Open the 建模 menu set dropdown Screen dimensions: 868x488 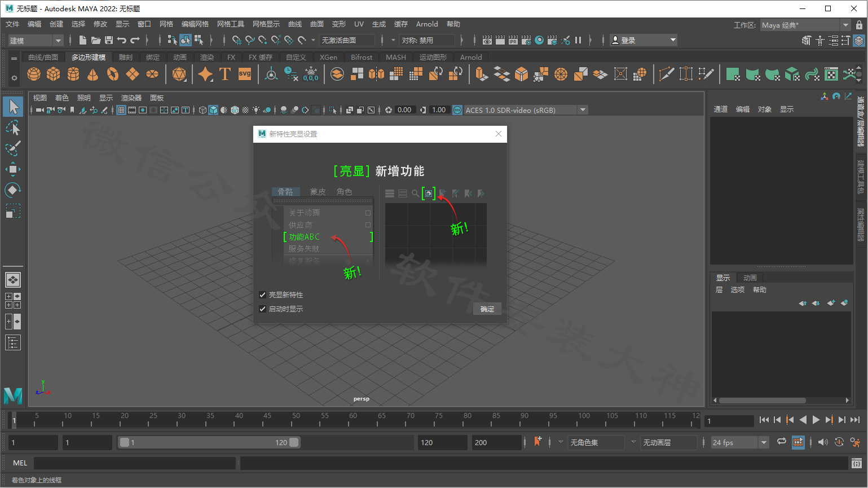[x=36, y=40]
